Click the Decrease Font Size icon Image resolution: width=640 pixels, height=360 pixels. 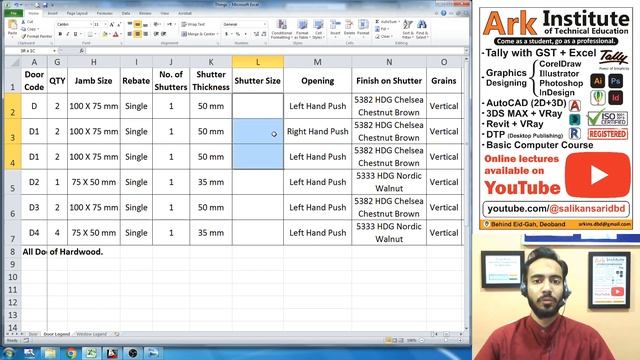[119, 24]
